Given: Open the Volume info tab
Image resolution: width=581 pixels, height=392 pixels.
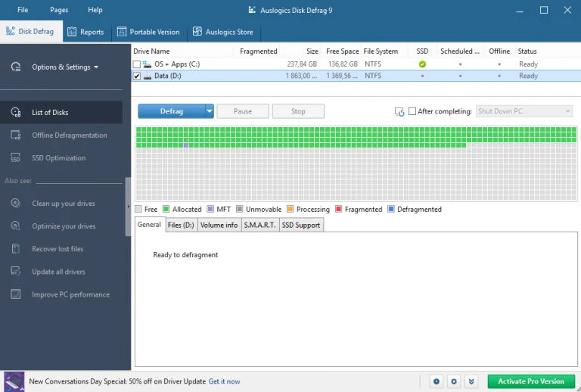Looking at the screenshot, I should point(219,226).
